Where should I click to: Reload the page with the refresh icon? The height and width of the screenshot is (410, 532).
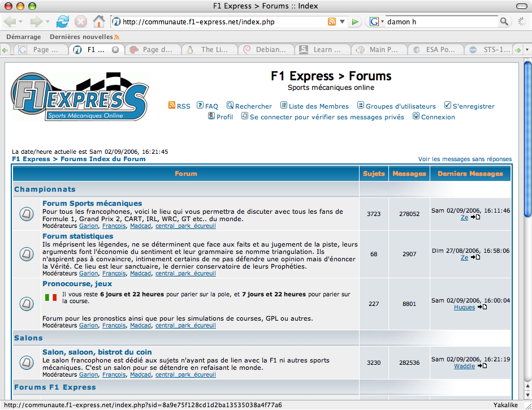63,21
